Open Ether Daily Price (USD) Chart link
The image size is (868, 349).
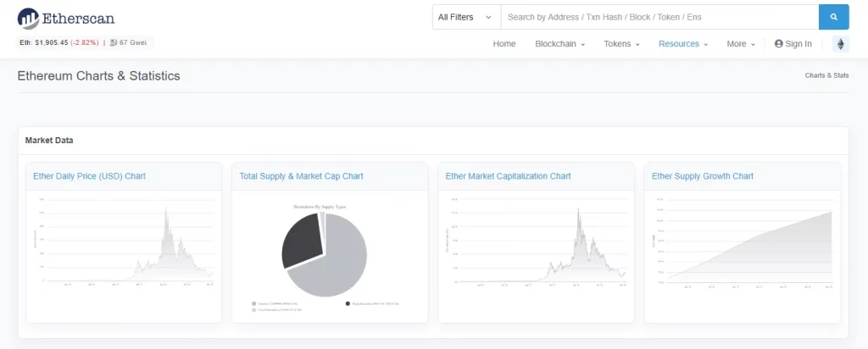[x=89, y=176]
